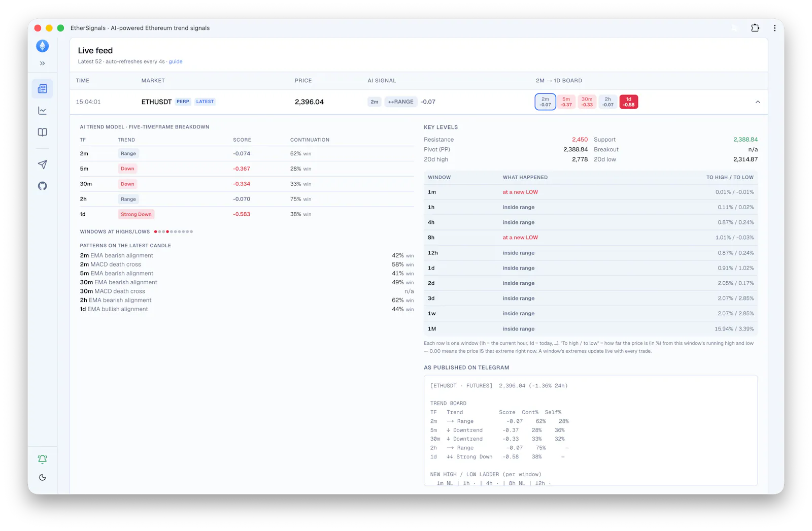Click the Resistance value 2,450
The height and width of the screenshot is (531, 812).
point(580,140)
